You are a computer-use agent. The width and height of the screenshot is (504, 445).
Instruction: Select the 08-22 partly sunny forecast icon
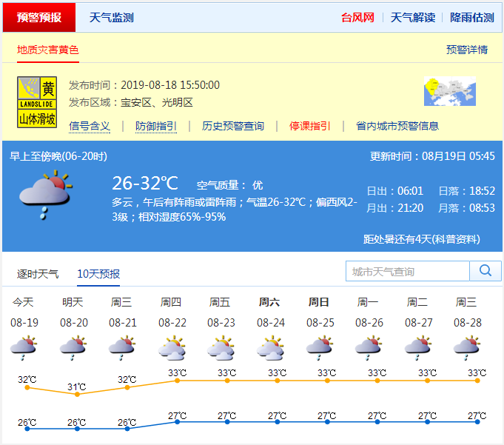pos(172,347)
